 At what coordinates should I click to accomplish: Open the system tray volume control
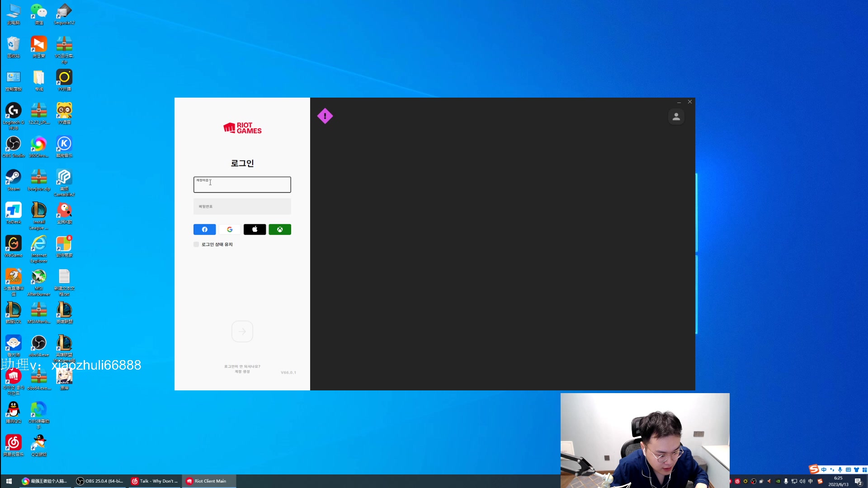click(802, 481)
